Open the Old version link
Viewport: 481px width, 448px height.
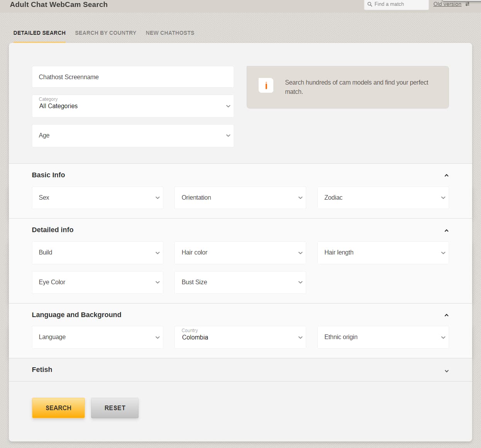click(x=447, y=4)
